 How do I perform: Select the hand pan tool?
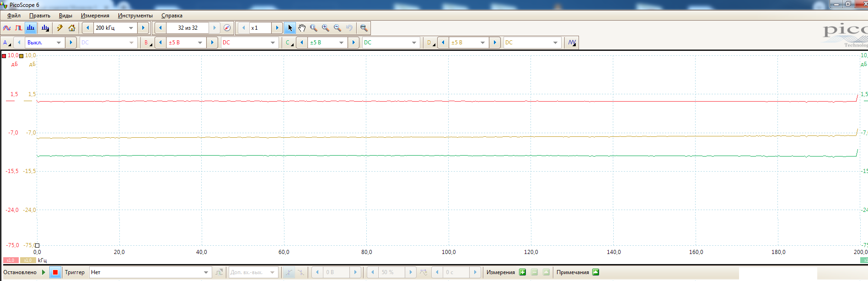click(302, 28)
